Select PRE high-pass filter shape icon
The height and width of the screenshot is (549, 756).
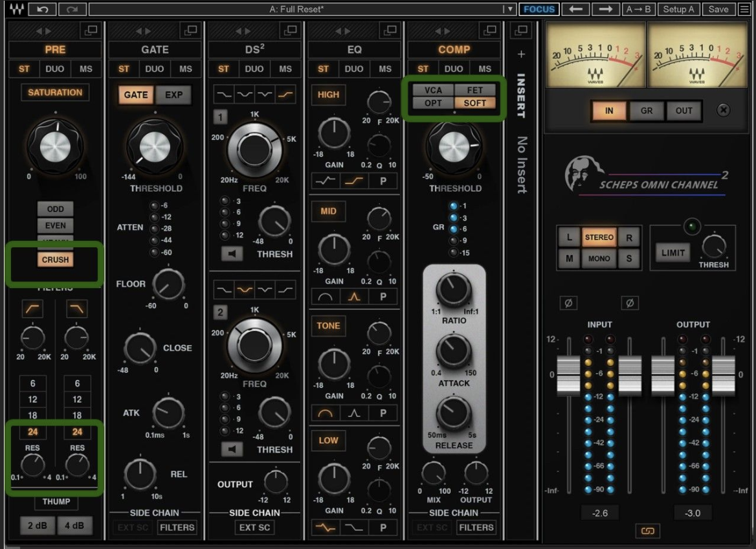point(32,309)
